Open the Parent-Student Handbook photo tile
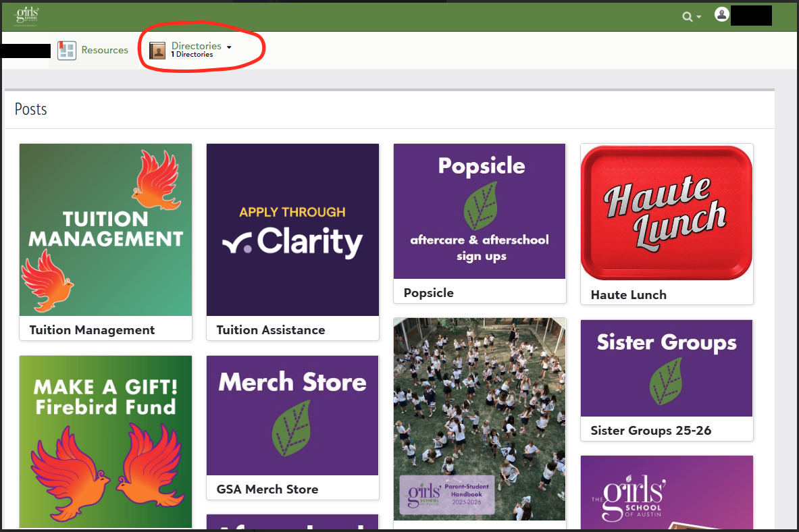 480,419
